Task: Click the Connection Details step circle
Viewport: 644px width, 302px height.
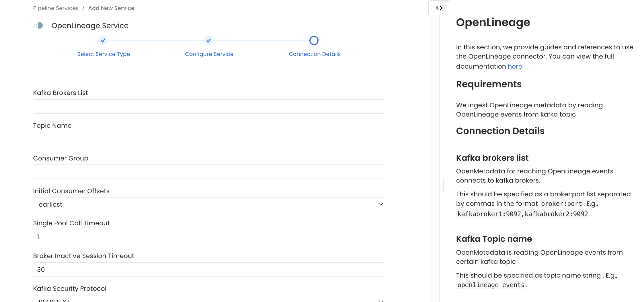Action: pyautogui.click(x=314, y=40)
